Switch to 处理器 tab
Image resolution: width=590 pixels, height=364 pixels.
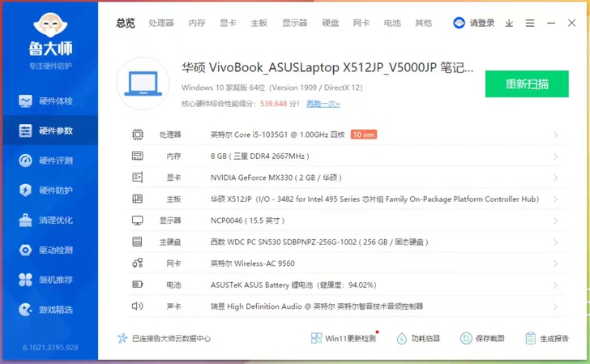[161, 23]
